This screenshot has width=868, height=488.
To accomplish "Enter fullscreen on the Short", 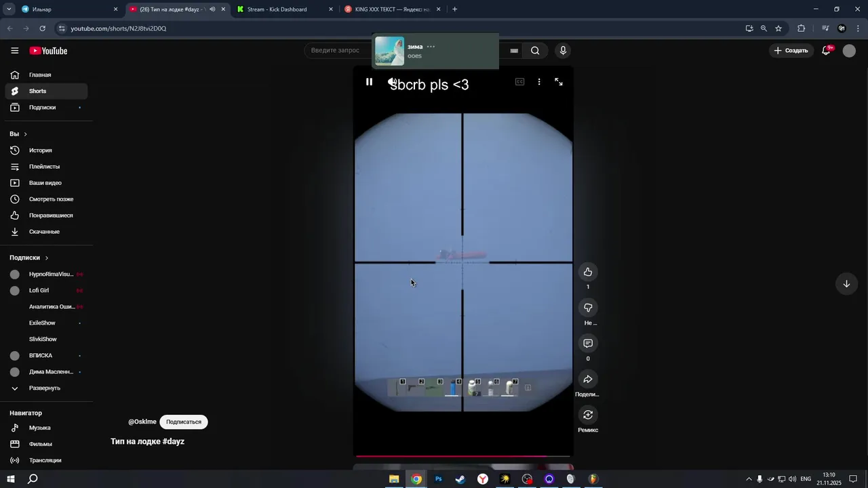I will [559, 82].
